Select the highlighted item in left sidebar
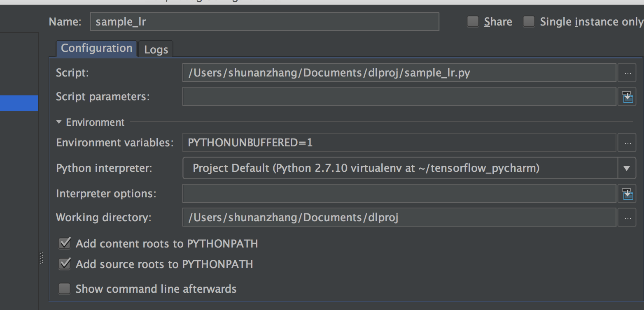Image resolution: width=644 pixels, height=310 pixels. (19, 103)
